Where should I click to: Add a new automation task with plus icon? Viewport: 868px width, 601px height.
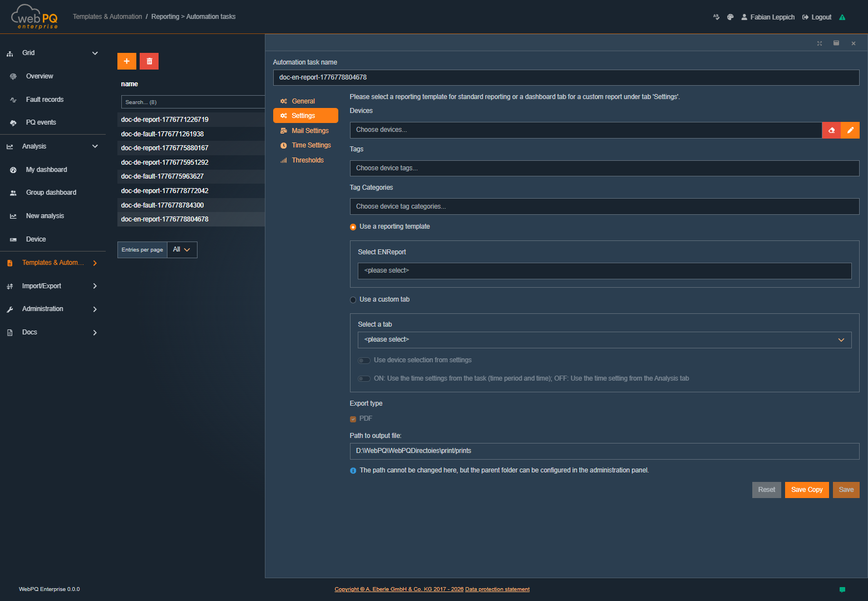126,61
